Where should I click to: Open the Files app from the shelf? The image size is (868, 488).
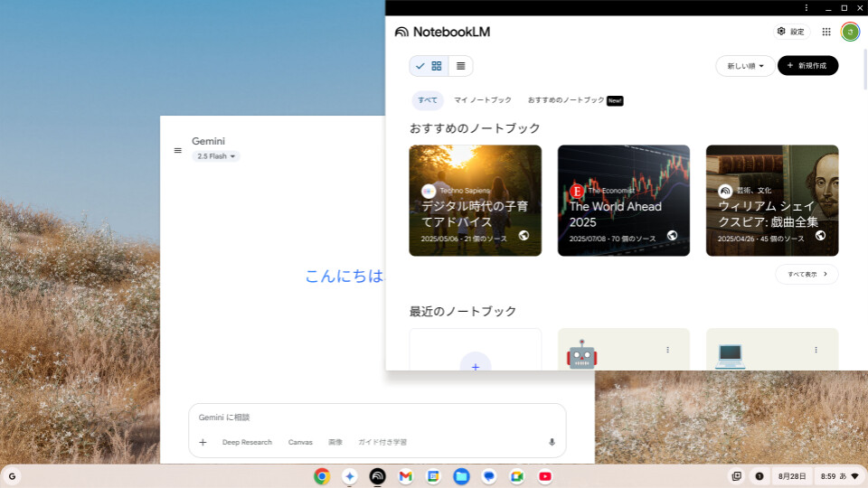(461, 476)
